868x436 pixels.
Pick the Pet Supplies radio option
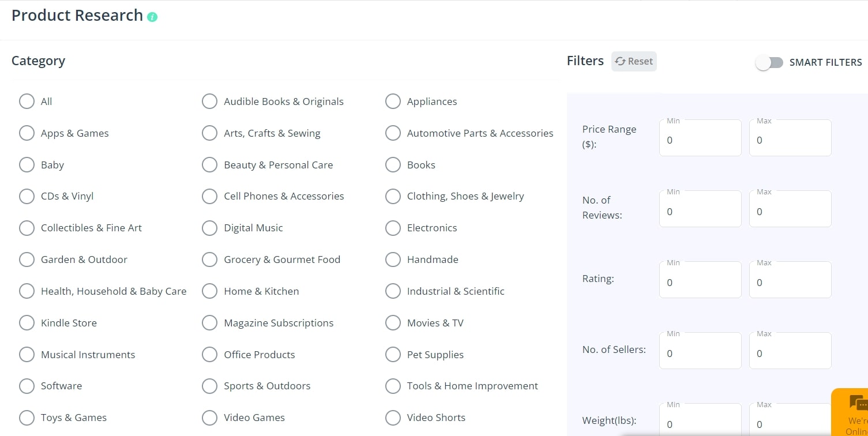click(393, 355)
